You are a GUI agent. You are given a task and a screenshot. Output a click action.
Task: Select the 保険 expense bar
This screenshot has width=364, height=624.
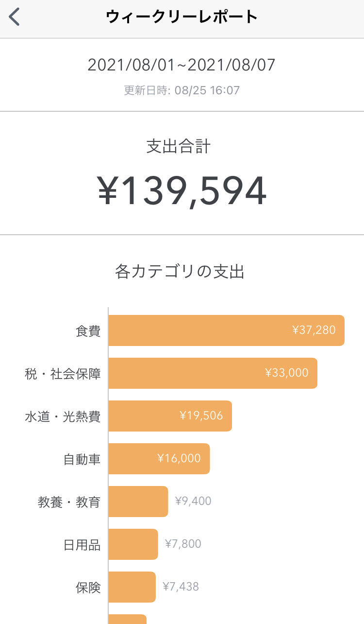tap(132, 587)
